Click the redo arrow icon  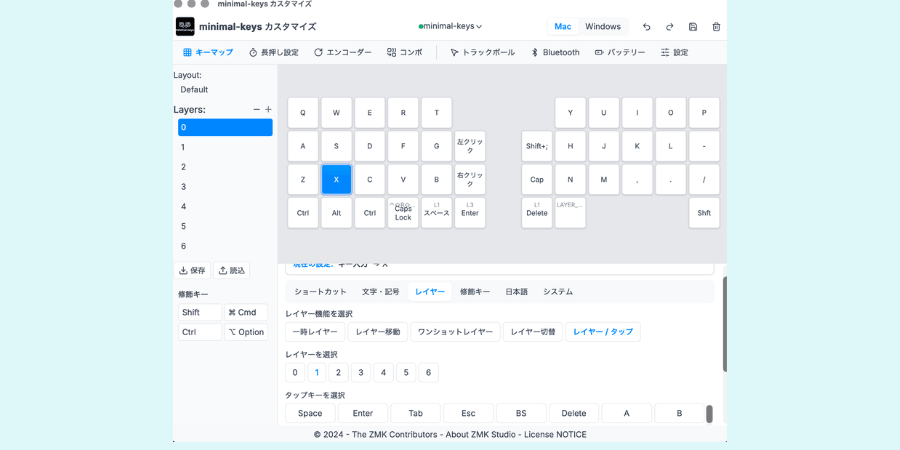tap(669, 26)
